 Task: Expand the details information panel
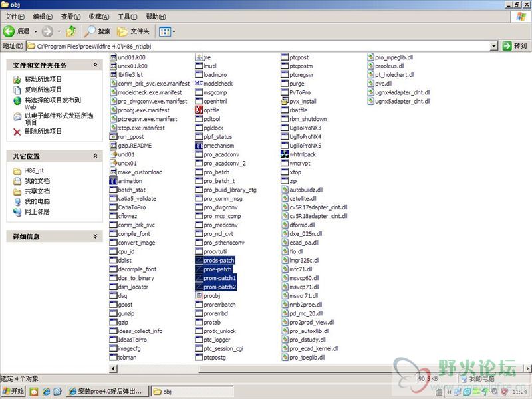95,236
